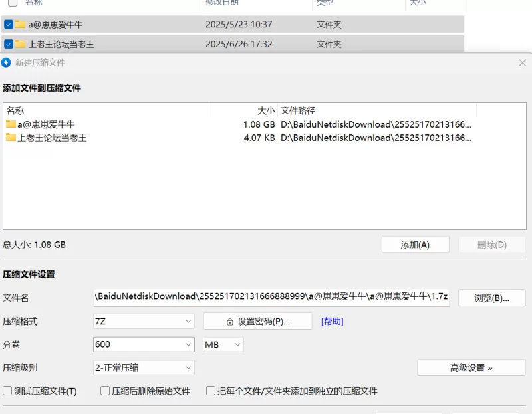Image resolution: width=532 pixels, height=414 pixels.
Task: Open the [帮助] help link
Action: 332,322
